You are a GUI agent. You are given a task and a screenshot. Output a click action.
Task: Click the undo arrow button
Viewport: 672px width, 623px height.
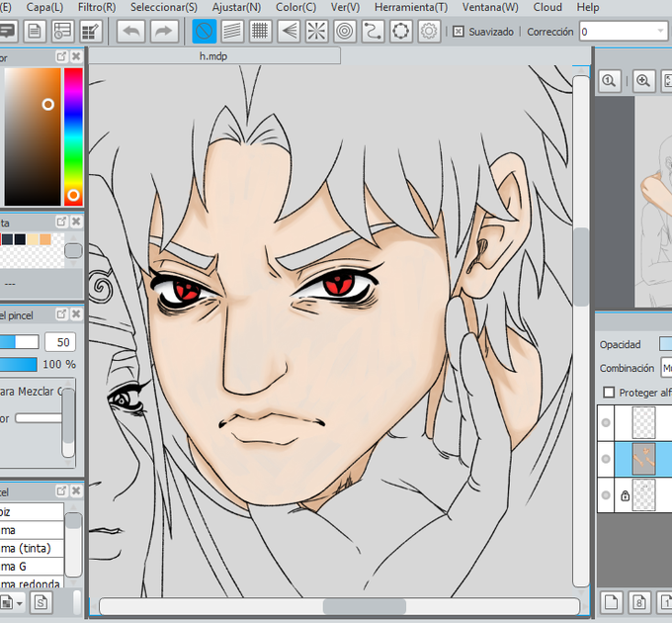130,31
